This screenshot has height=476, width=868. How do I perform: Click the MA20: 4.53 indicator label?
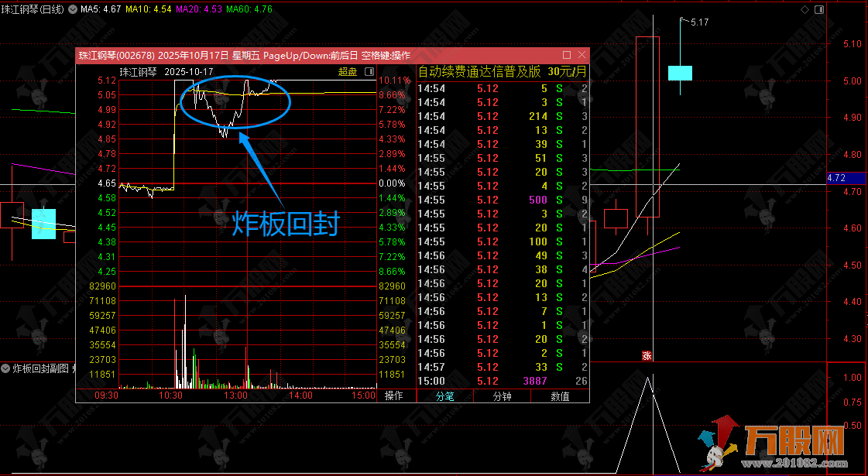click(199, 9)
